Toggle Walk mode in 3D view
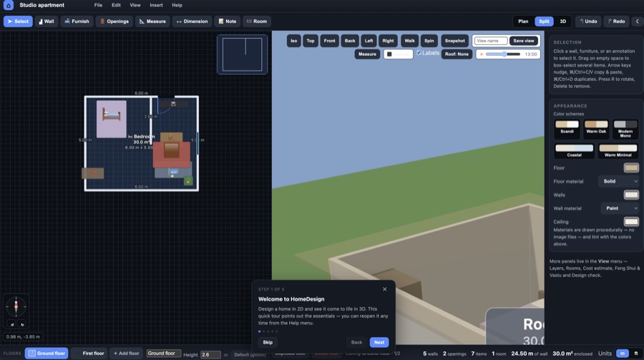Image resolution: width=644 pixels, height=360 pixels. 409,41
